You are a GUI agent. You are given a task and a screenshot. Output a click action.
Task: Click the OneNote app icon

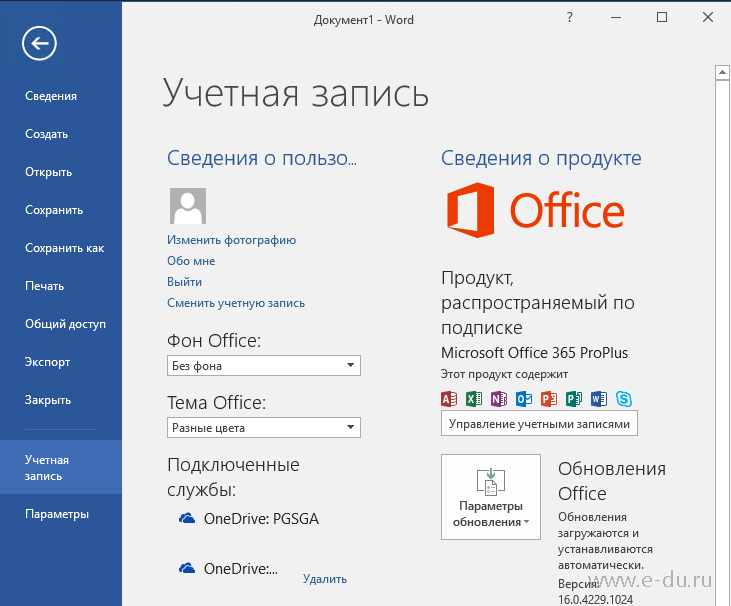(x=499, y=399)
